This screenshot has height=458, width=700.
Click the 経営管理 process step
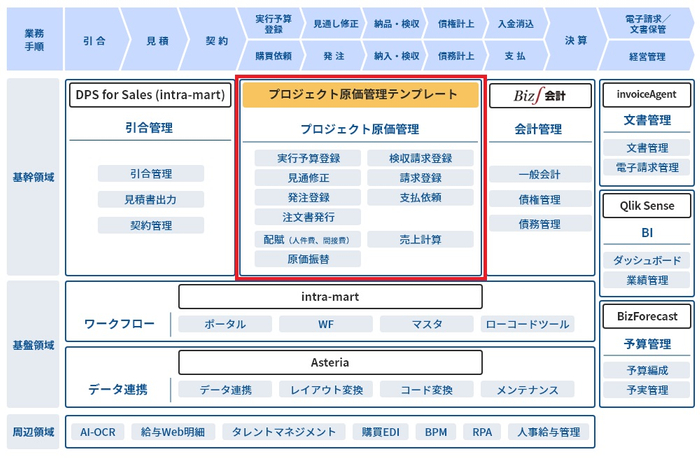pyautogui.click(x=647, y=56)
